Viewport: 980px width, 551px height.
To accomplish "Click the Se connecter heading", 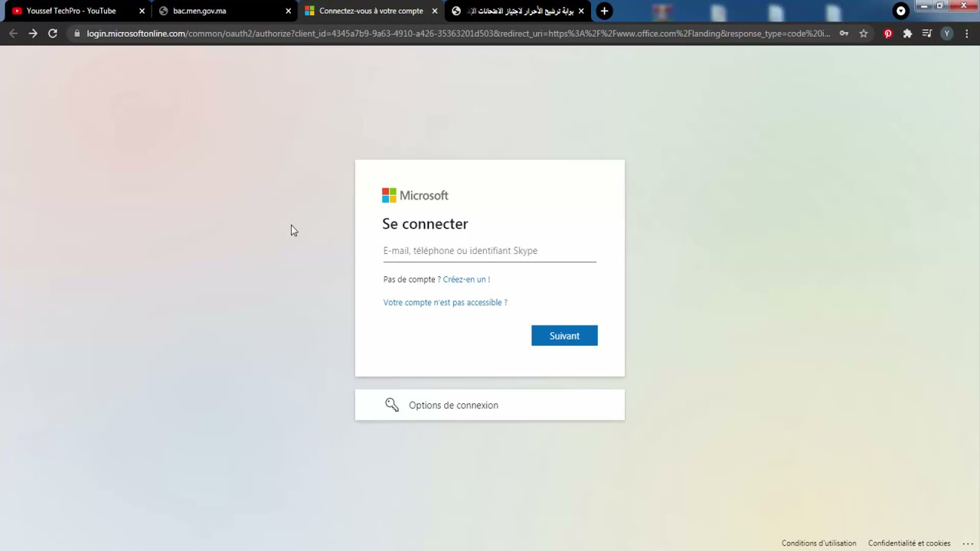I will [x=425, y=223].
